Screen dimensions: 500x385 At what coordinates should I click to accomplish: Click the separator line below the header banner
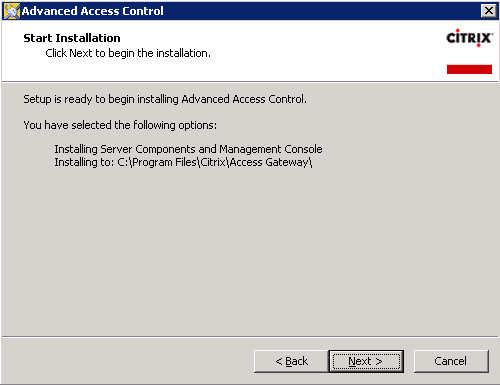250,81
